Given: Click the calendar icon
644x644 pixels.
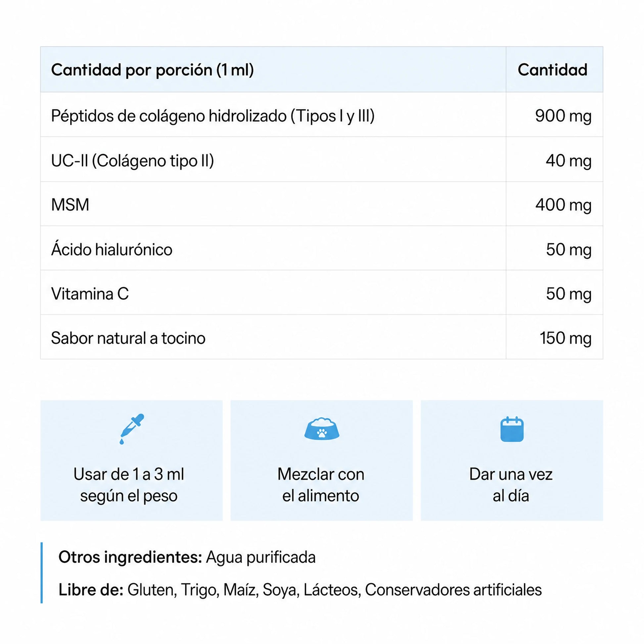Looking at the screenshot, I should point(512,429).
